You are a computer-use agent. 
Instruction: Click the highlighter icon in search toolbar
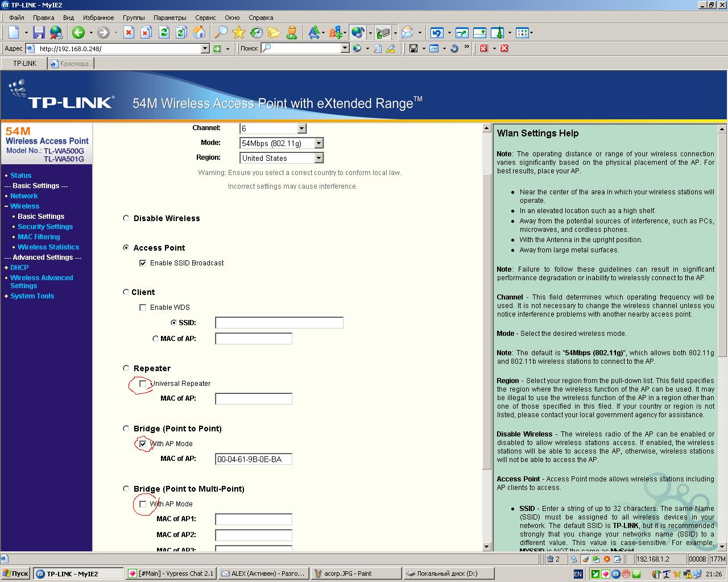(390, 49)
